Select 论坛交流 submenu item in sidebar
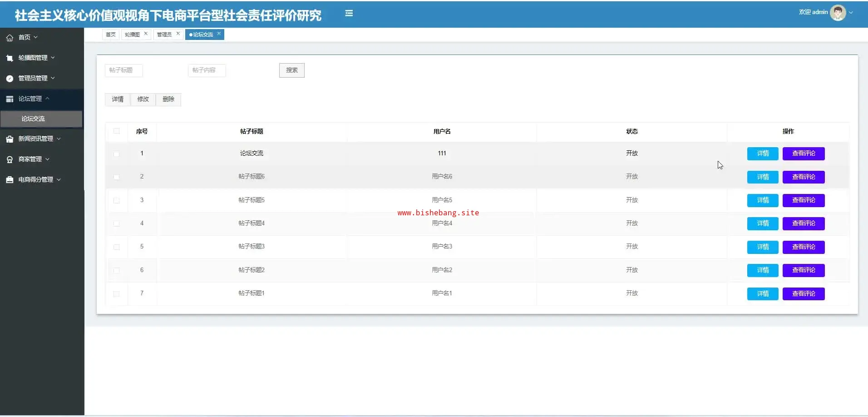The image size is (868, 417). 33,119
